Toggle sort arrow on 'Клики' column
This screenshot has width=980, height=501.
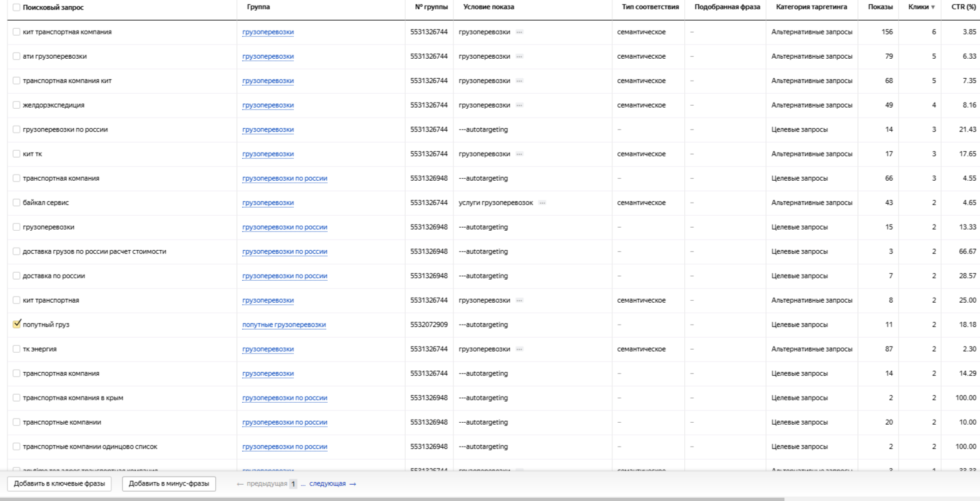934,8
